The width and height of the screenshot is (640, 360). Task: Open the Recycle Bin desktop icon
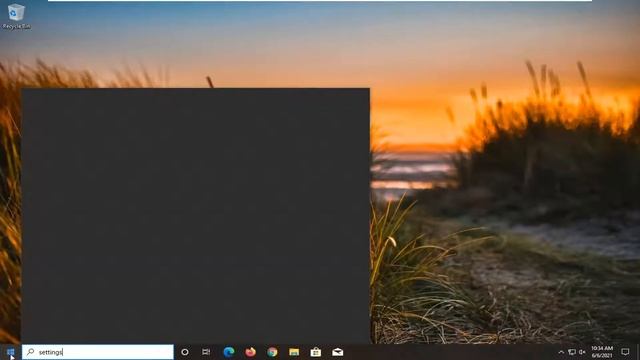[x=16, y=16]
